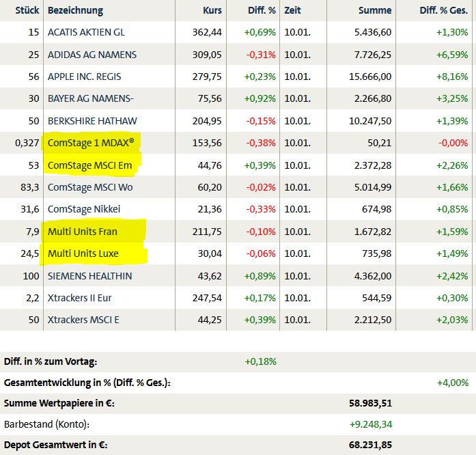The width and height of the screenshot is (476, 455).
Task: Click the Zeit column header
Action: pos(292,10)
